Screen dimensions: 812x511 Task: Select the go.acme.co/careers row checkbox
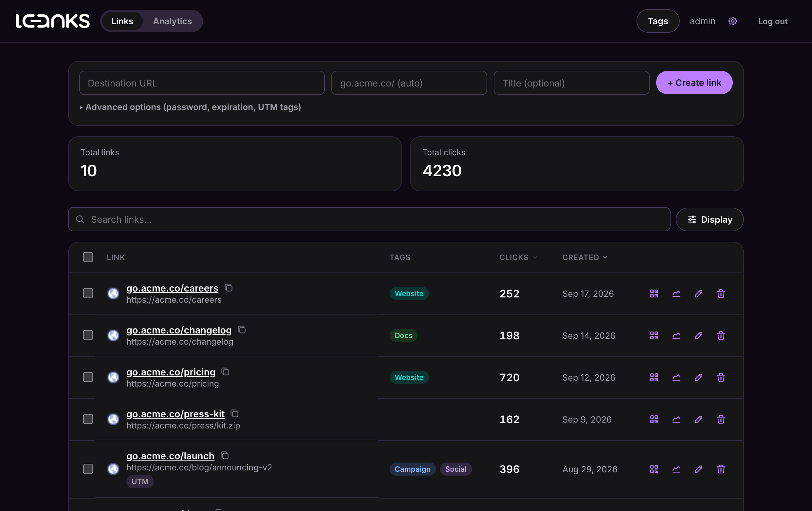(88, 293)
